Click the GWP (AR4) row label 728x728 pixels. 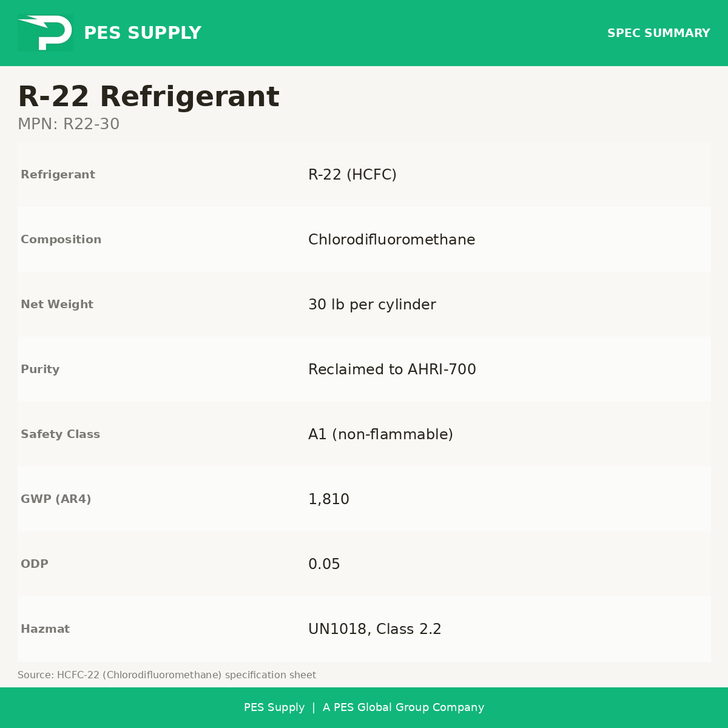point(56,499)
